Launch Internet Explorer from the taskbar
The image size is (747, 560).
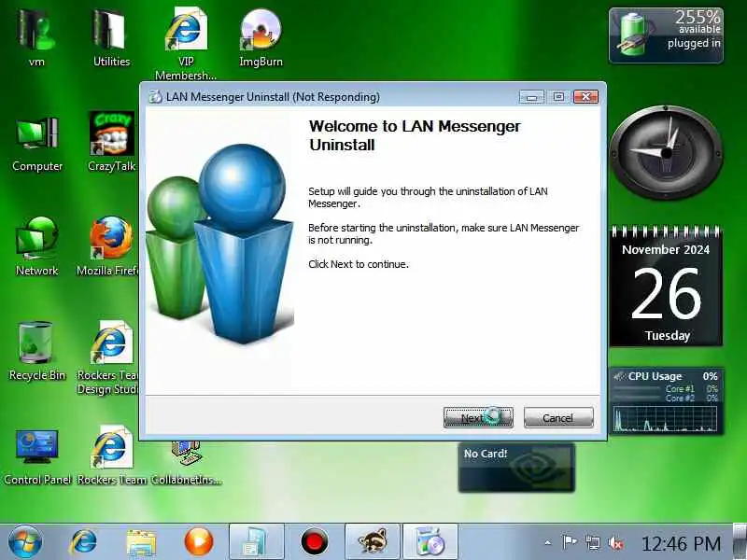(x=83, y=542)
